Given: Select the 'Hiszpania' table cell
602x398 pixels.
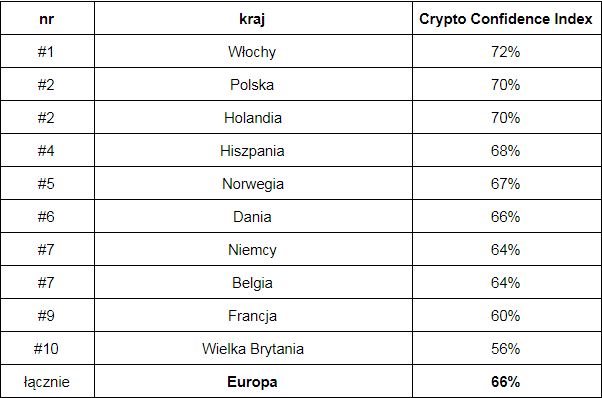Looking at the screenshot, I should point(252,151).
